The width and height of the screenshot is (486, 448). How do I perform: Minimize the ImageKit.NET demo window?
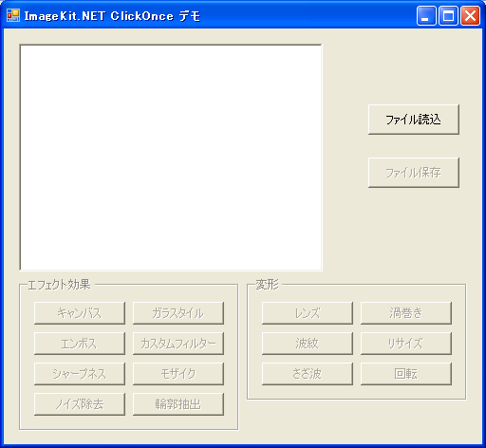point(426,15)
